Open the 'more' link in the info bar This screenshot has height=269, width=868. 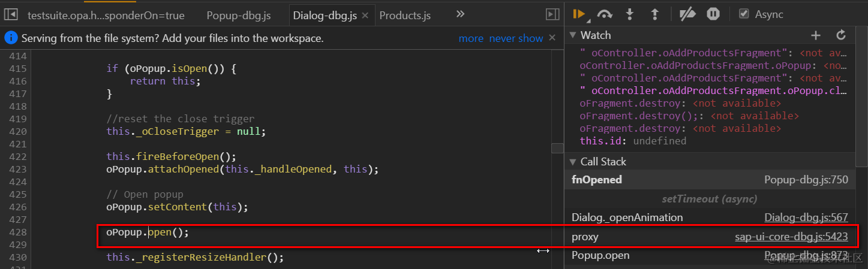pyautogui.click(x=471, y=38)
